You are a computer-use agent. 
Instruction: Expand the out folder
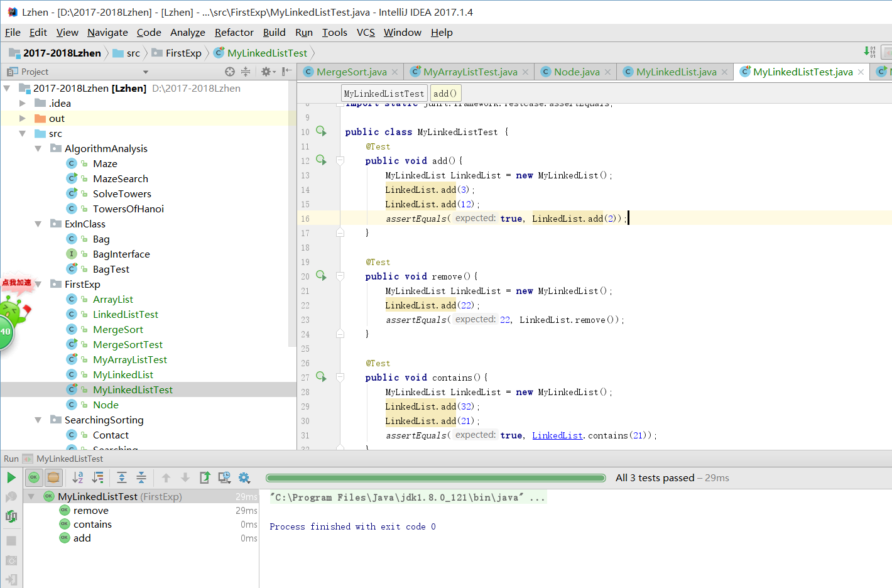pyautogui.click(x=23, y=119)
